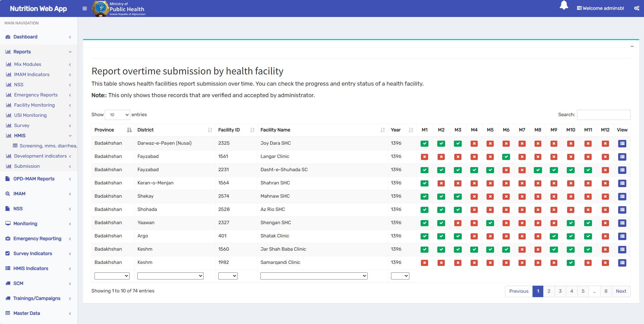Click the notification bell icon
This screenshot has width=644, height=324.
click(x=564, y=5)
